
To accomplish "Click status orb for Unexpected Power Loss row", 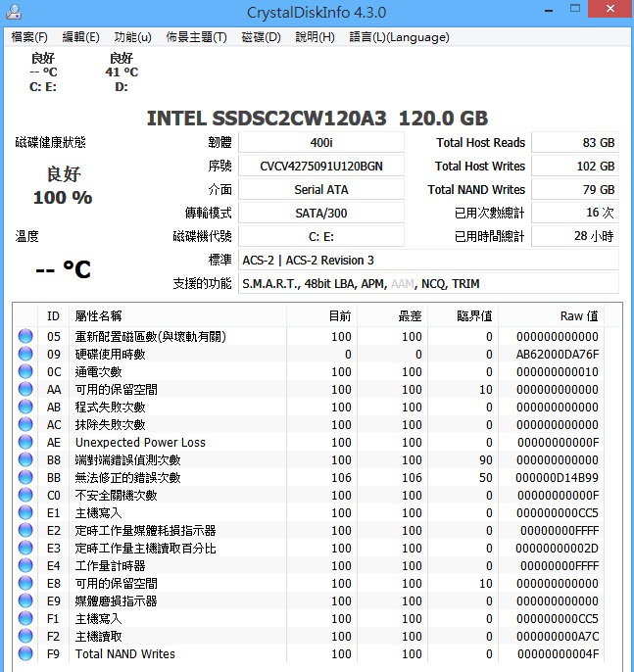I will point(25,442).
